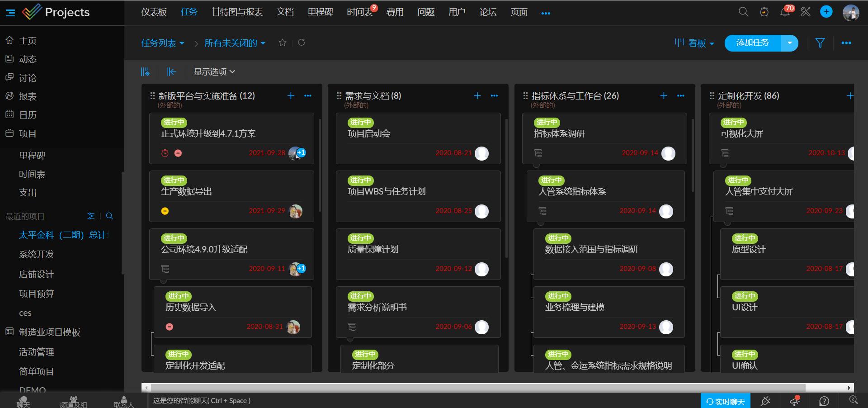
Task: Open the 添加任务 dropdown arrow
Action: point(790,43)
